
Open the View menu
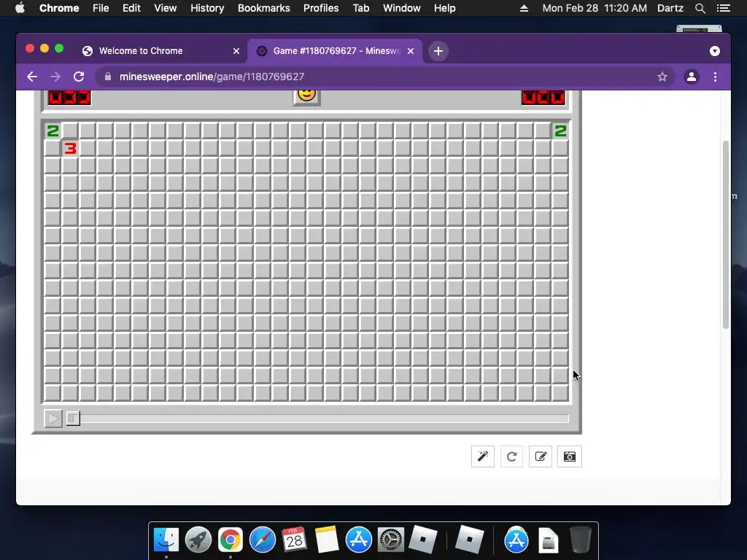coord(166,8)
